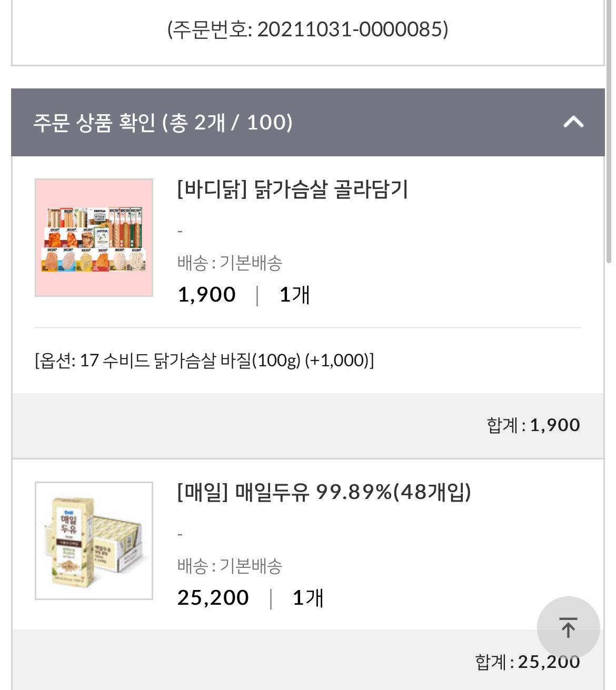This screenshot has width=616, height=690.
Task: Click the page scrollbar on the right edge
Action: pos(609,132)
